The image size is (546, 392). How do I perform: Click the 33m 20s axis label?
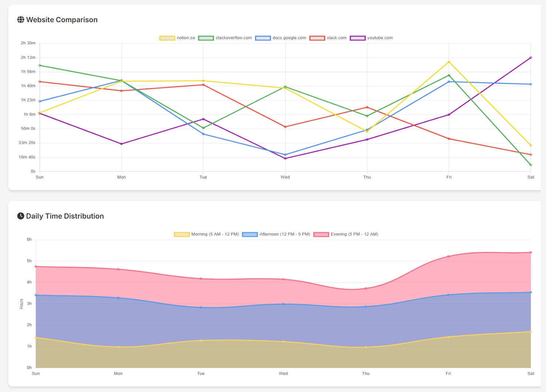27,142
